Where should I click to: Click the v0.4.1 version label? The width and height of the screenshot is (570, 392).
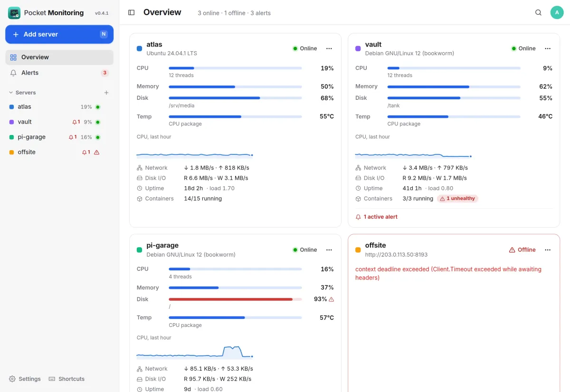point(102,13)
